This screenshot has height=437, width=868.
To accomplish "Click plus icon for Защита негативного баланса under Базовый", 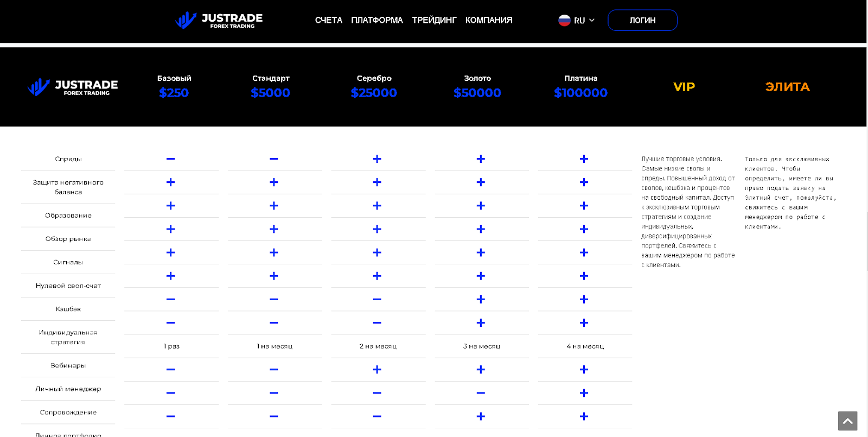I will click(x=170, y=182).
